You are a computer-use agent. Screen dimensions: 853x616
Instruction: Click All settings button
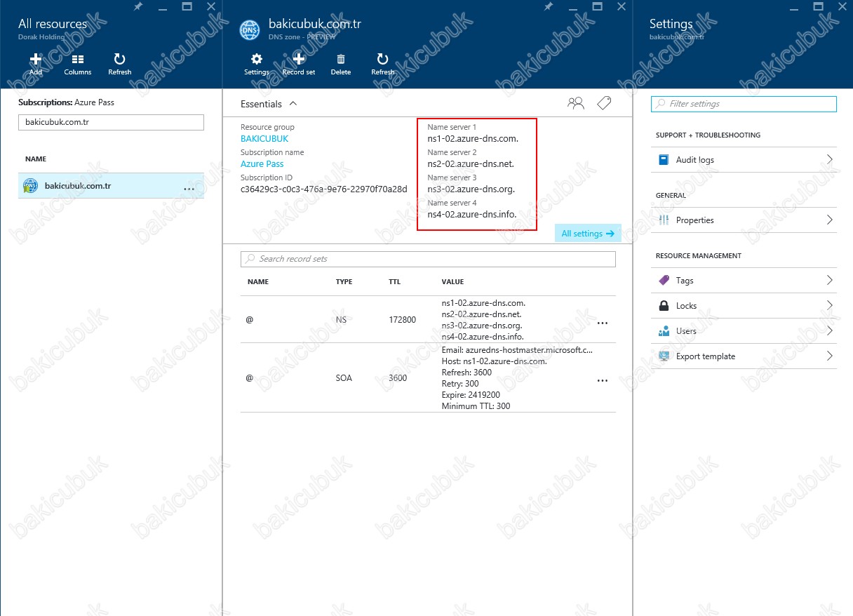click(x=588, y=234)
